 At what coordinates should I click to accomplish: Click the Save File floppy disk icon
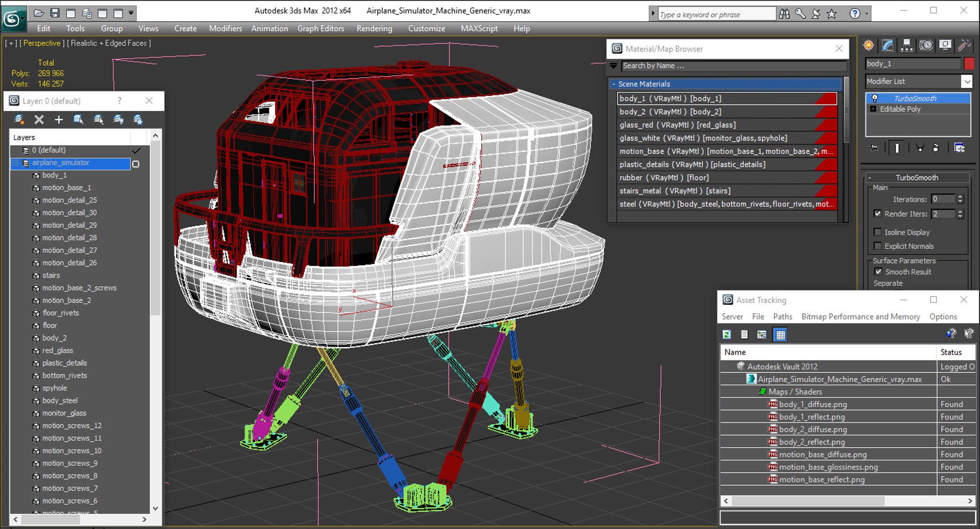tap(55, 13)
